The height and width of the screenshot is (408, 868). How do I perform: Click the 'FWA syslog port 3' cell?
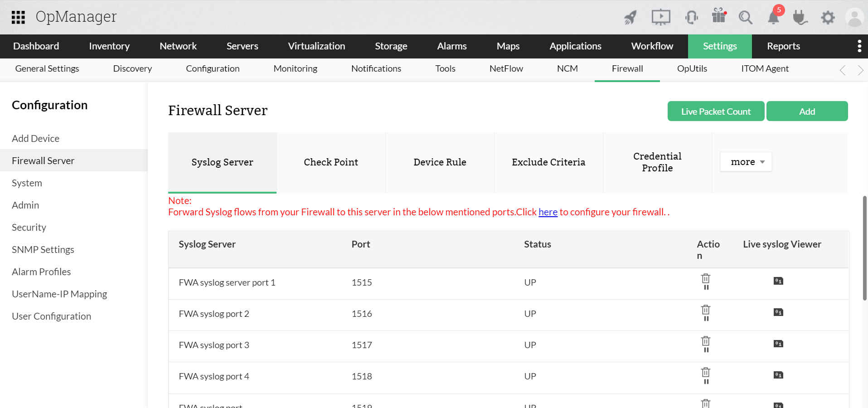tap(214, 345)
